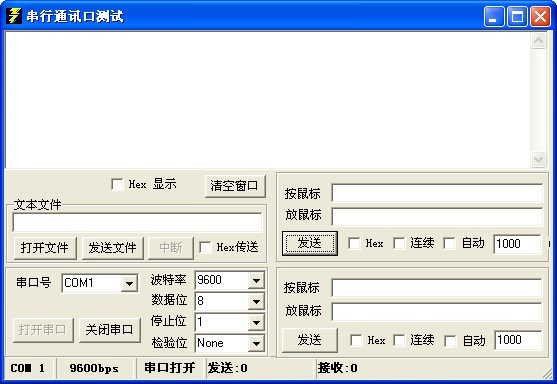Open the 数据位 dropdown showing 8
Image resolution: width=557 pixels, height=384 pixels.
tap(256, 302)
